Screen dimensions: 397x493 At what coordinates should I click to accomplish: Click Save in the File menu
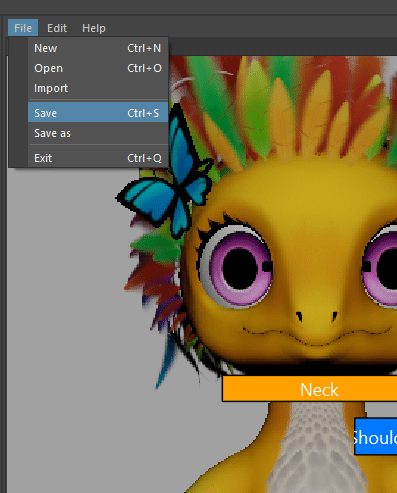point(98,113)
